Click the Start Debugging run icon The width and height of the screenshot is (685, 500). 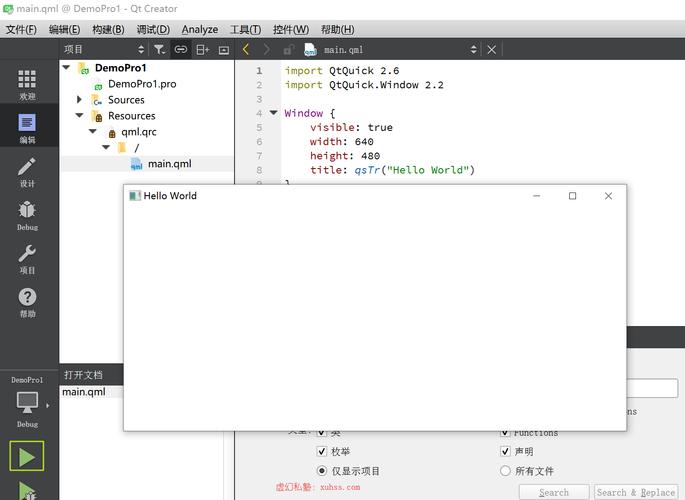(27, 491)
